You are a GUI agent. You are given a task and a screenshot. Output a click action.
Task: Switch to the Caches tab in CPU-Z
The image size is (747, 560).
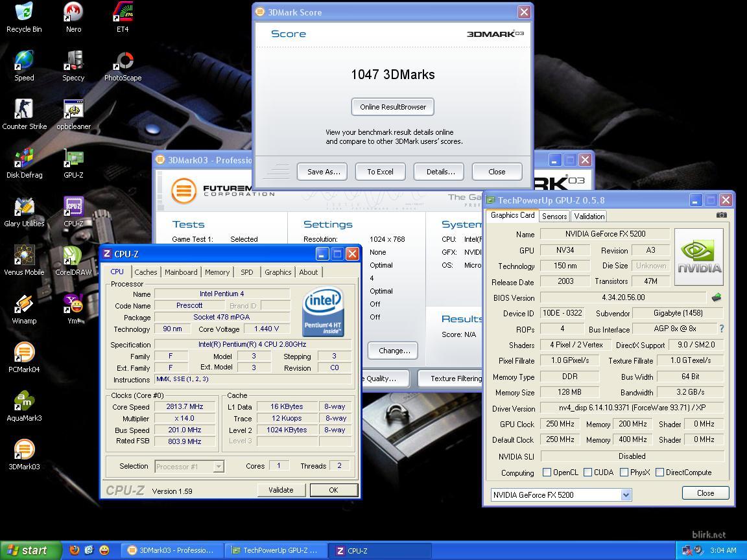[x=146, y=272]
